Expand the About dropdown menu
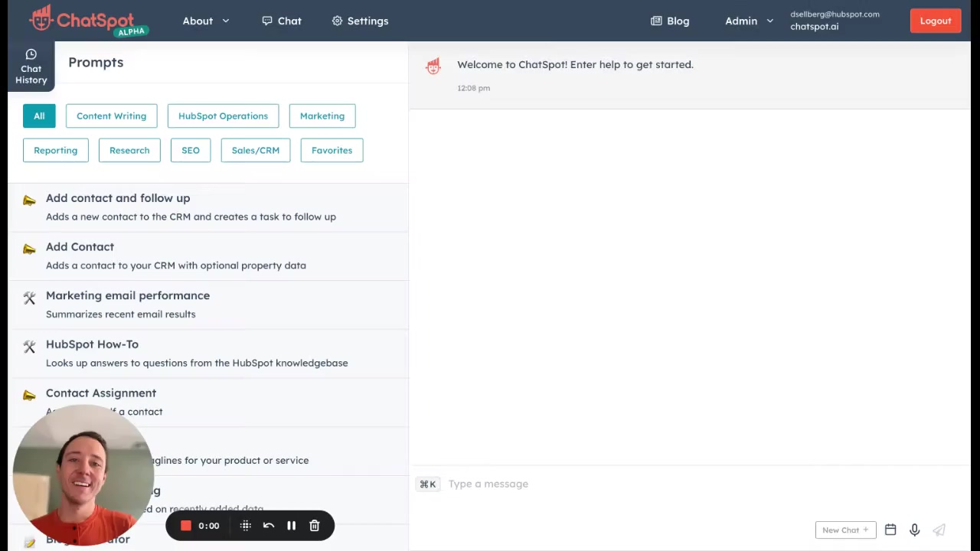 click(x=205, y=21)
